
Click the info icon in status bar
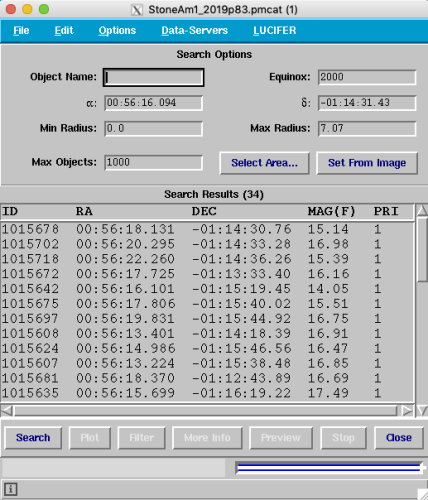point(10,489)
